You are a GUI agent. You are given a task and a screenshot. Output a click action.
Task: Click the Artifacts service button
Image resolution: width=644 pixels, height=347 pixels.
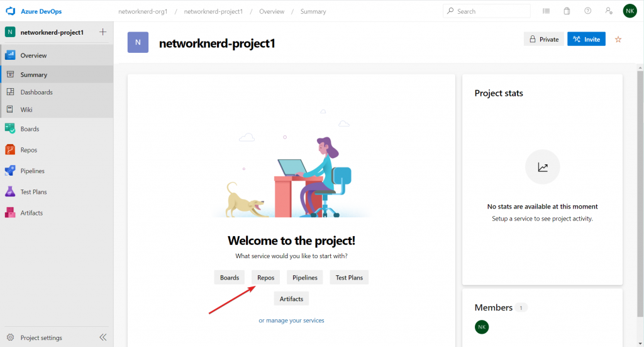pyautogui.click(x=291, y=299)
